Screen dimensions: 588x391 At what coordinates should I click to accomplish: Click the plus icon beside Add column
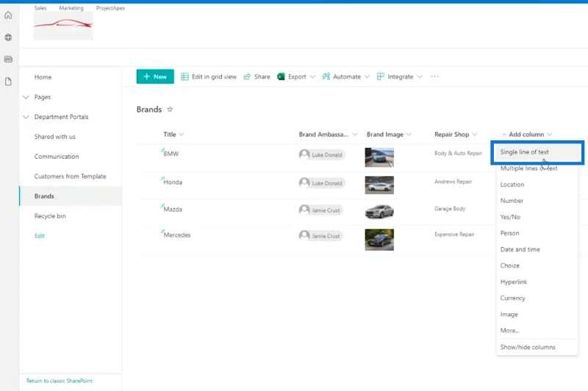tap(503, 134)
